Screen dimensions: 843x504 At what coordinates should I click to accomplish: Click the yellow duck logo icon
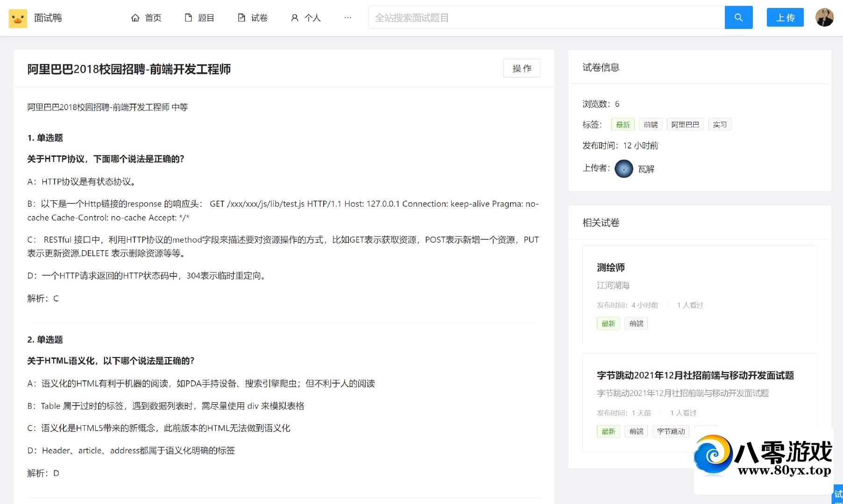click(x=18, y=18)
